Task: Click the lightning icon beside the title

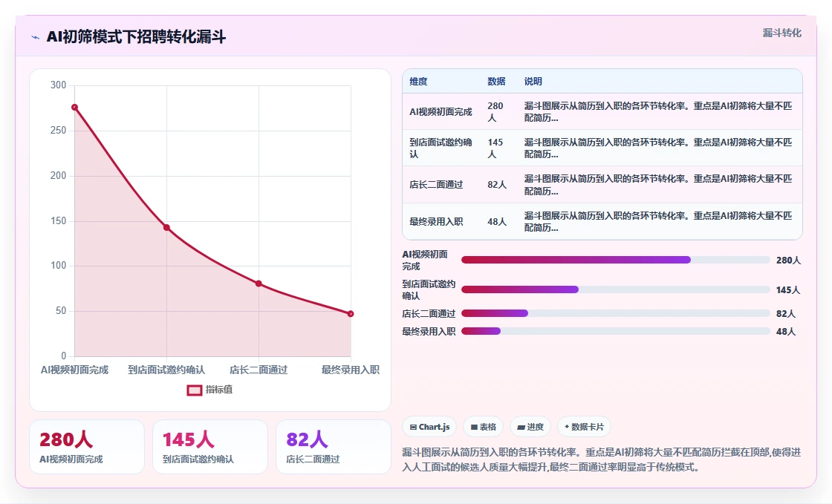Action: click(36, 37)
